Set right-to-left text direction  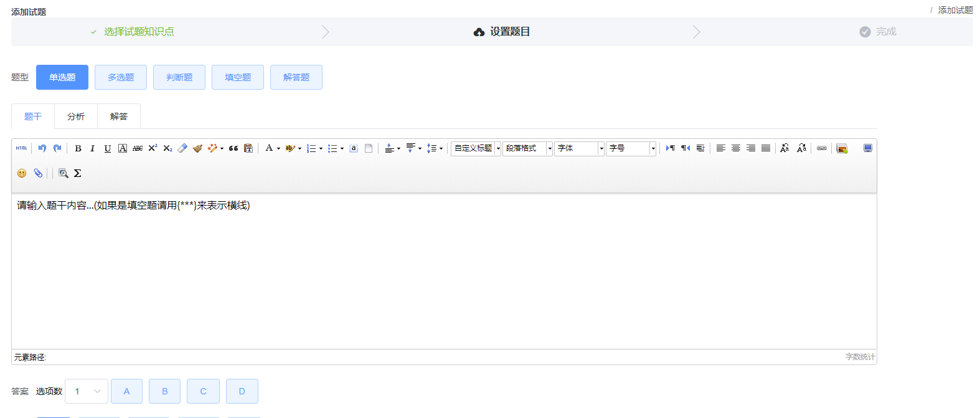(x=686, y=148)
